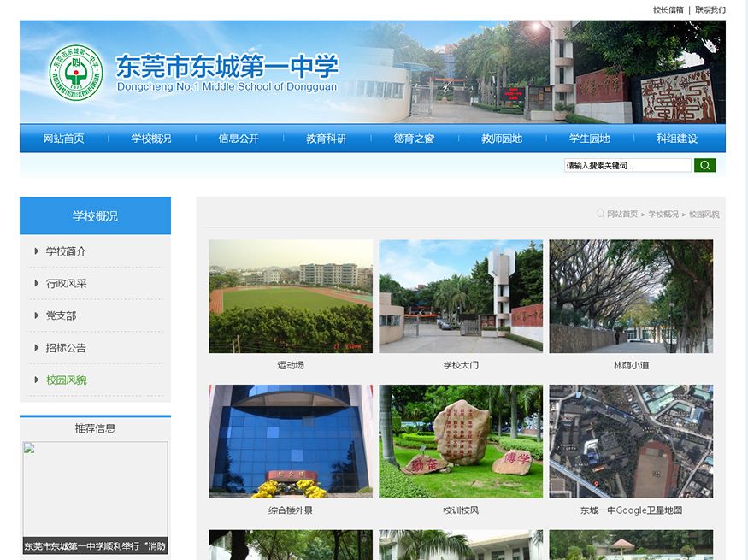Open the 运动场 photo thumbnail
The width and height of the screenshot is (748, 560).
[x=291, y=296]
